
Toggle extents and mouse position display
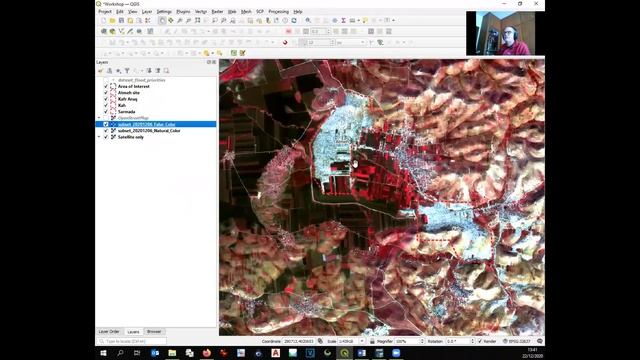click(x=320, y=341)
